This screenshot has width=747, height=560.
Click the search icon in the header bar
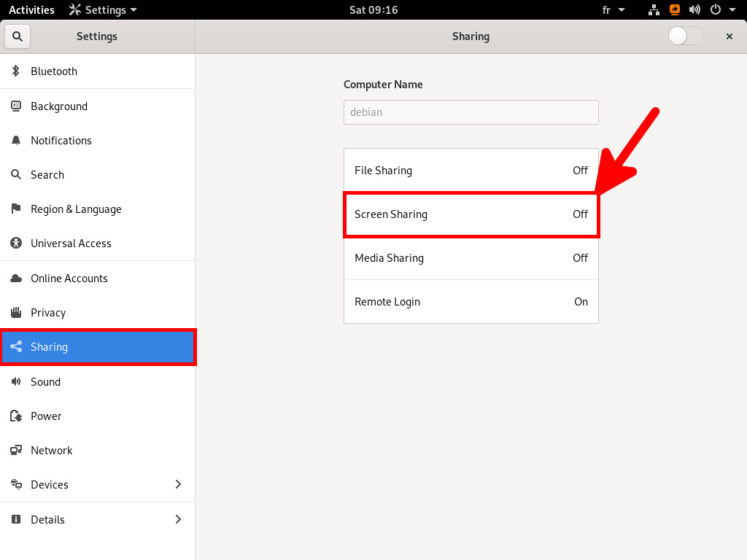tap(16, 36)
